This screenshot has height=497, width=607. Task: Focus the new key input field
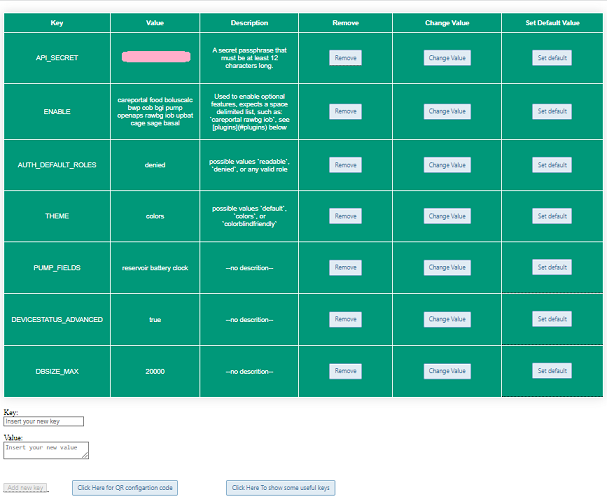click(x=44, y=422)
